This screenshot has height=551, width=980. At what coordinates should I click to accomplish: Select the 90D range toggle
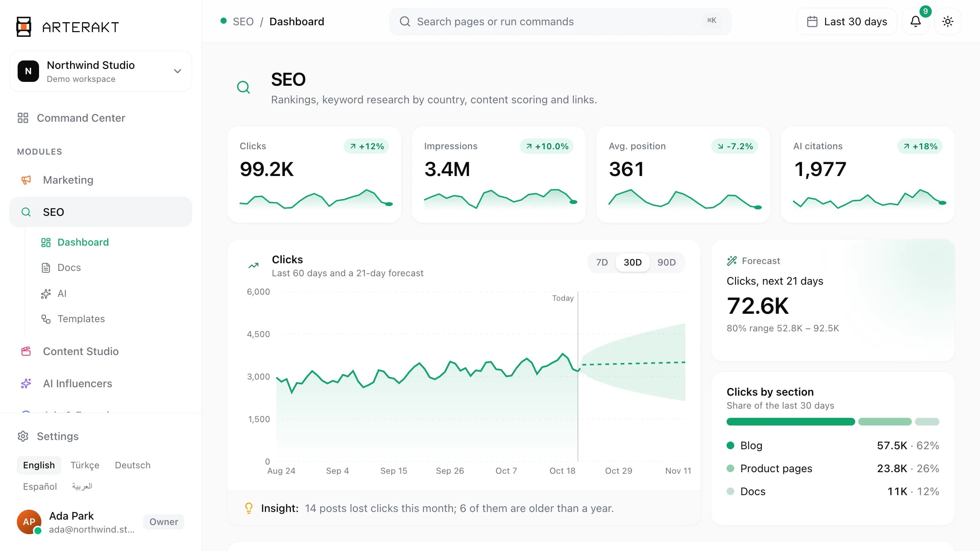pos(666,262)
